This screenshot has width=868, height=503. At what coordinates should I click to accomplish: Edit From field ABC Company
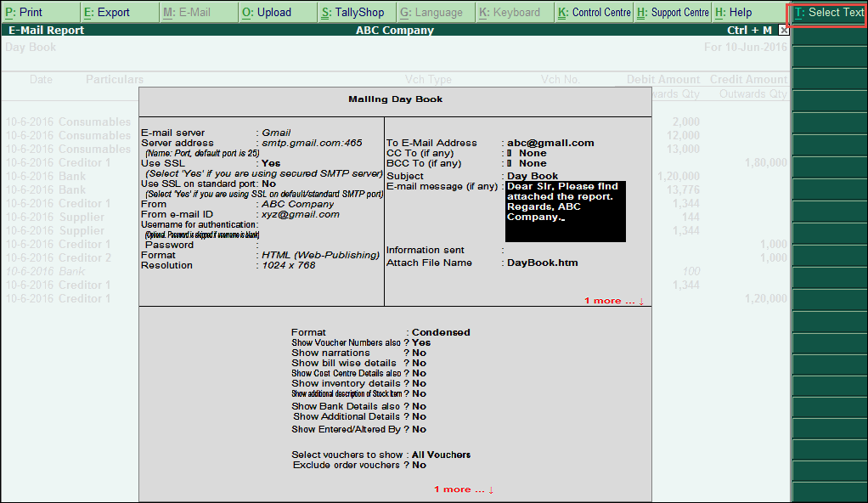(298, 205)
